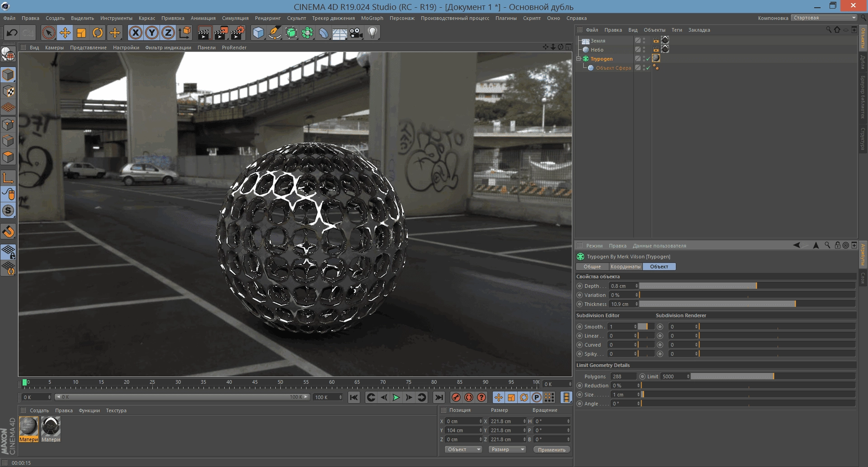
Task: Open the blue deformer icon
Action: coord(324,33)
